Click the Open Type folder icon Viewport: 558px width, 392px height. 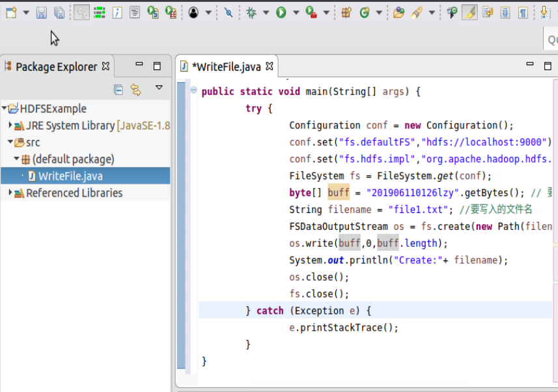tap(398, 12)
